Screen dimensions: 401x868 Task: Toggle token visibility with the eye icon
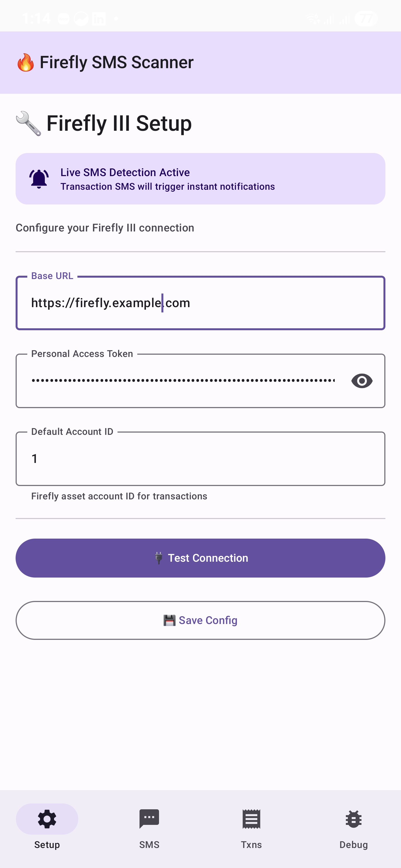[x=361, y=381]
